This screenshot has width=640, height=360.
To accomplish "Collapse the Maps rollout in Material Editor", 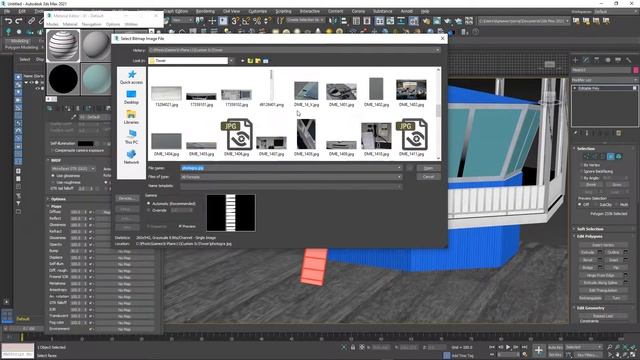I will click(x=56, y=206).
